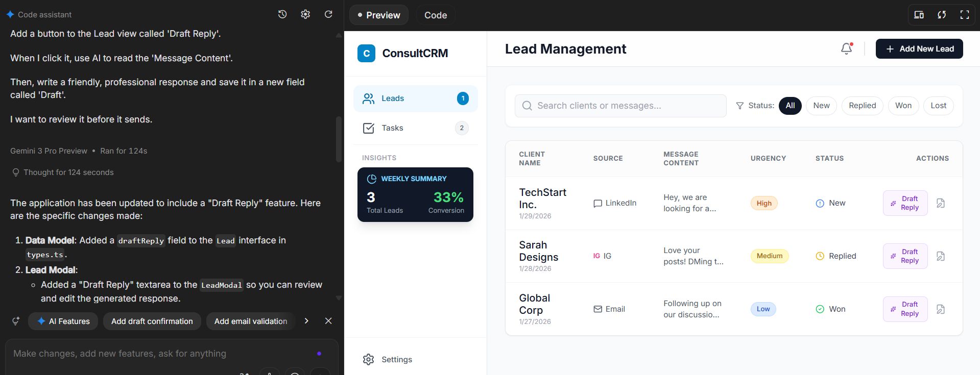Enter fullscreen preview mode
The height and width of the screenshot is (375, 980).
point(965,15)
